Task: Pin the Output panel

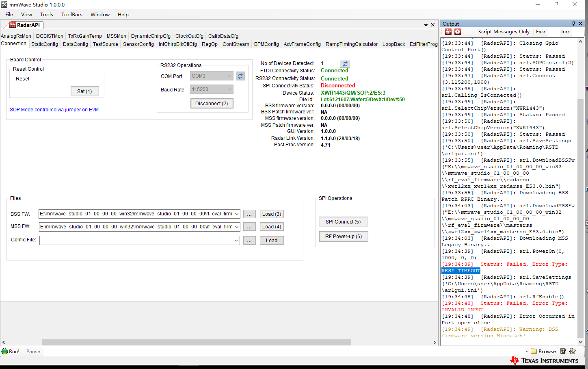Action: 573,24
